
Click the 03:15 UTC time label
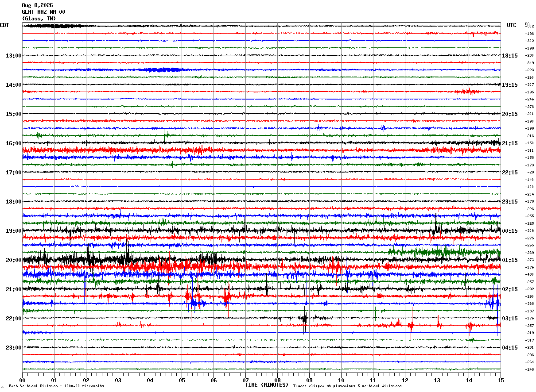[x=510, y=319]
